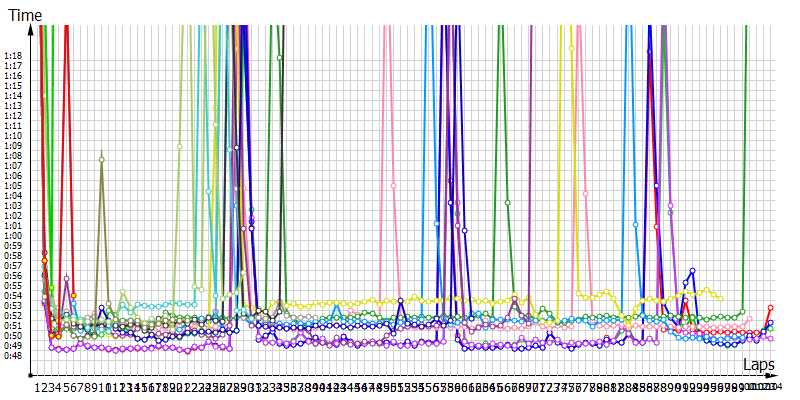Select the light blue marker at 1:01 on the right

click(635, 225)
